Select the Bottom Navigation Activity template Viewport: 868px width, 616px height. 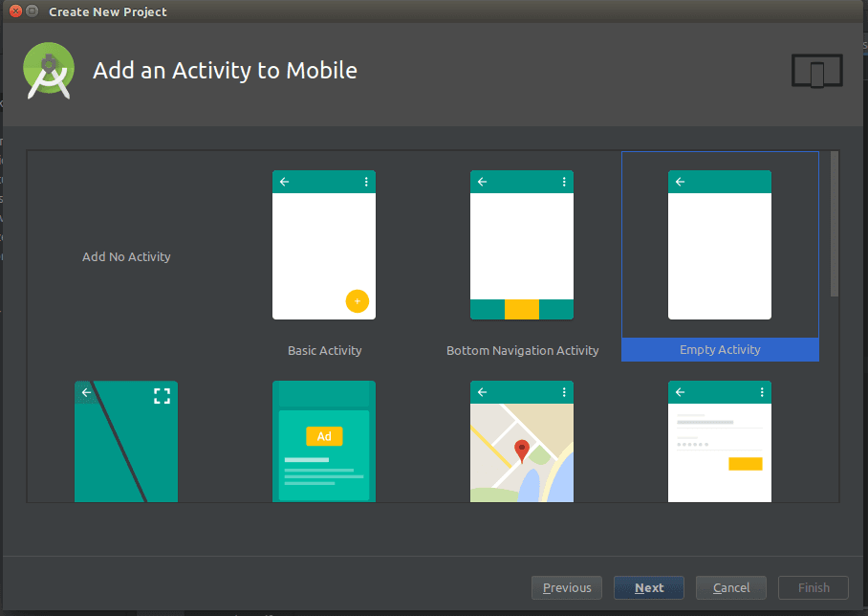(522, 245)
